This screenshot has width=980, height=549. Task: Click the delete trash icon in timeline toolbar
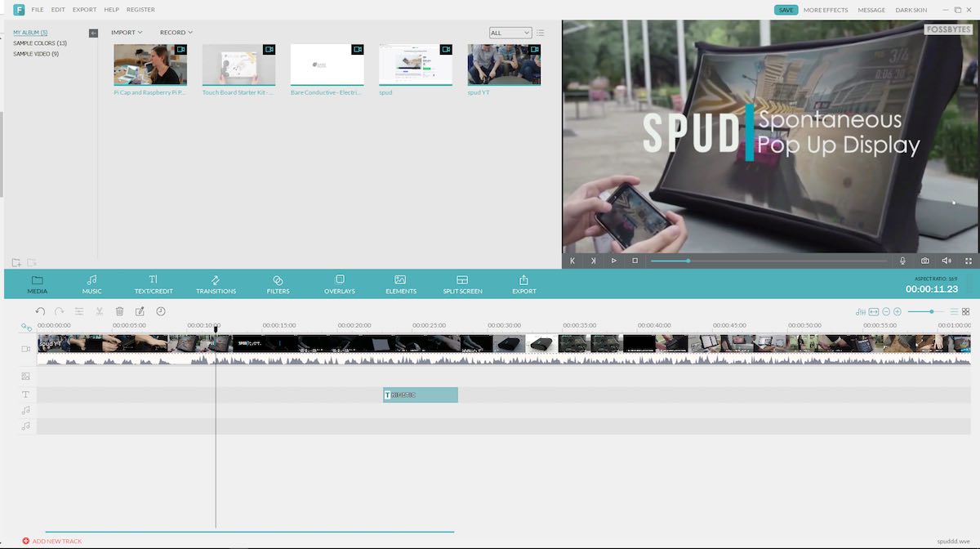click(119, 311)
